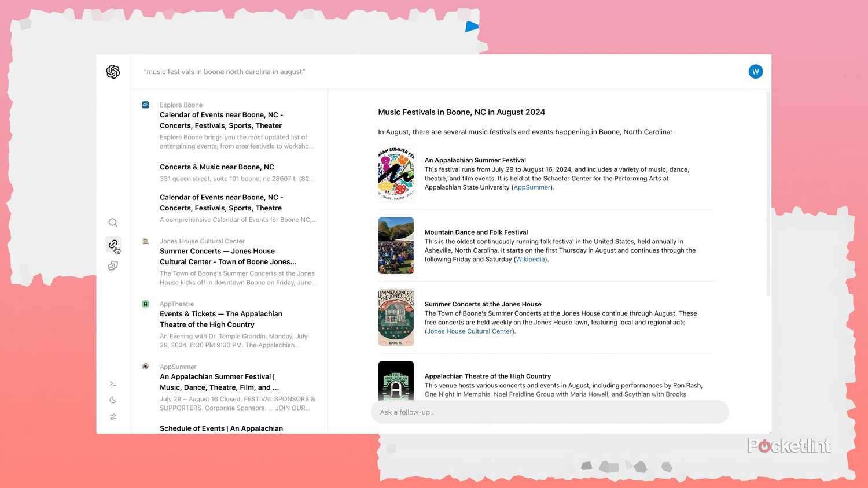The width and height of the screenshot is (868, 488).
Task: Toggle dark mode moon icon
Action: [113, 400]
